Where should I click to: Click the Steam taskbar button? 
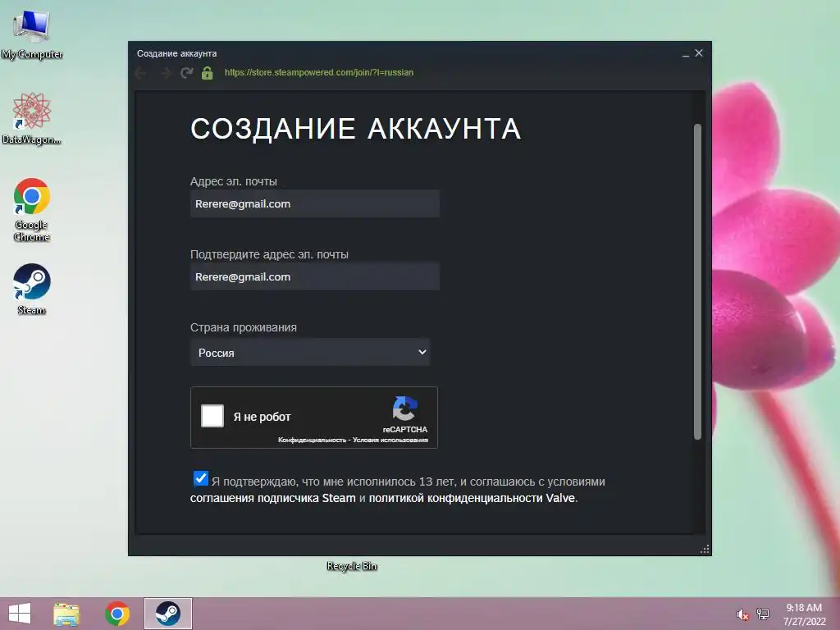click(167, 614)
